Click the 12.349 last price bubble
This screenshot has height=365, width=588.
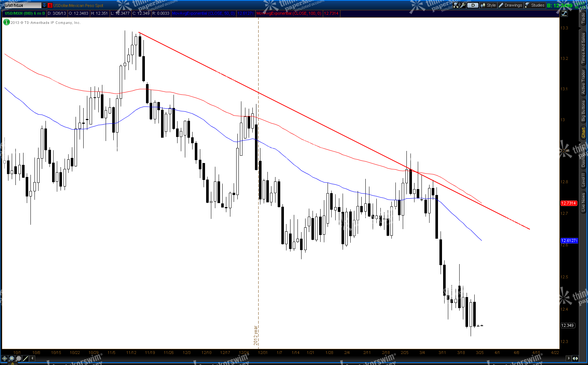point(567,325)
